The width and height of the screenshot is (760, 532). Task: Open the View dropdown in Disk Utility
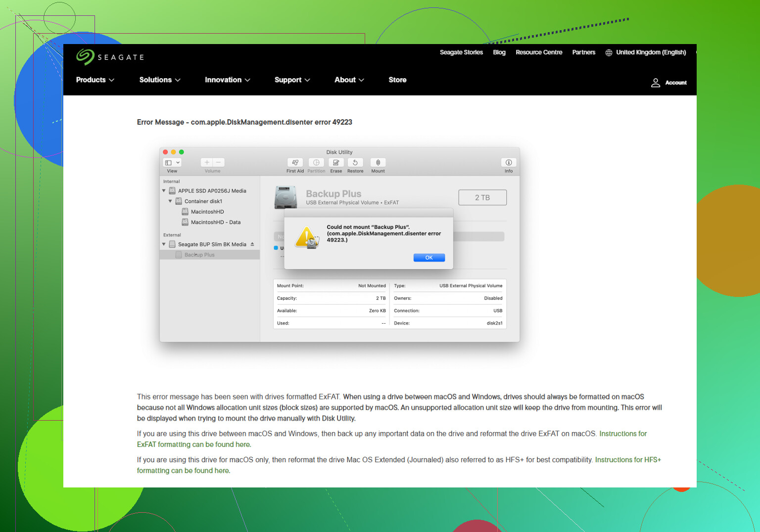tap(172, 162)
